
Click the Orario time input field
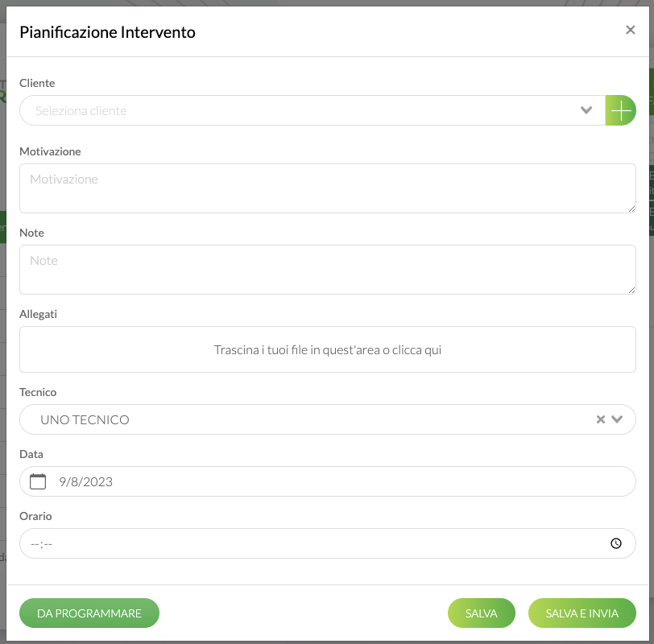328,543
